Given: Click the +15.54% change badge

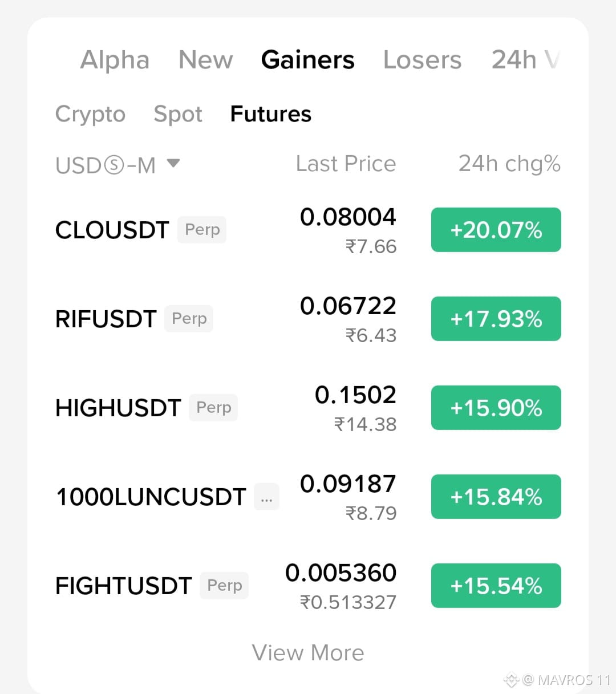Looking at the screenshot, I should 496,586.
